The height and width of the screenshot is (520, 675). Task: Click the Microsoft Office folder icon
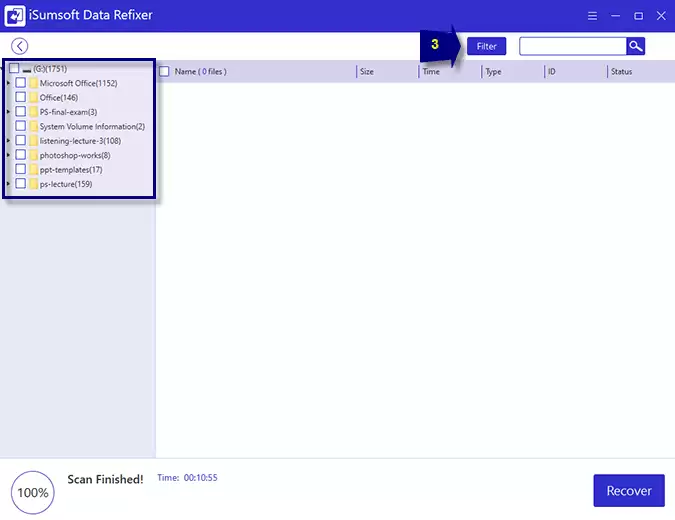(33, 83)
